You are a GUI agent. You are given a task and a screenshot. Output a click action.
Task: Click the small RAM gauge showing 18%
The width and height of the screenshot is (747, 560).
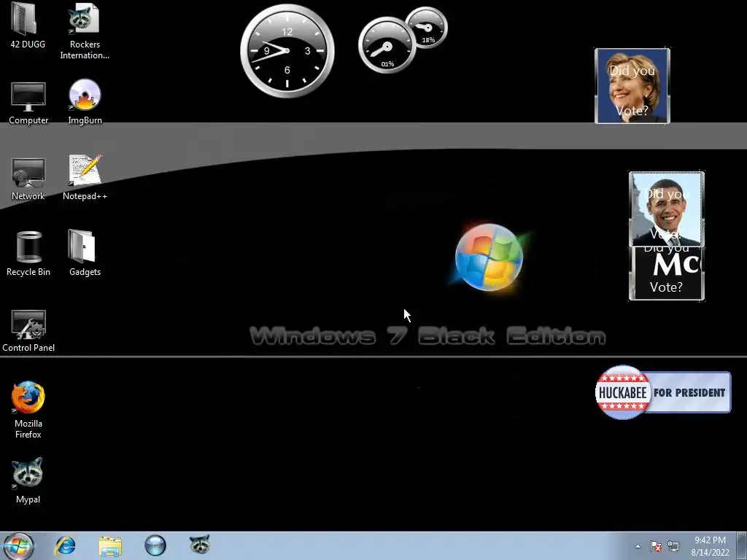(x=427, y=28)
